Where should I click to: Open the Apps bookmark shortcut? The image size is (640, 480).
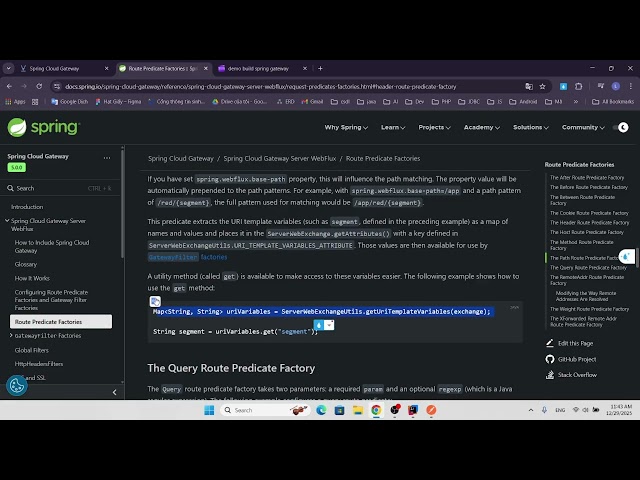click(x=15, y=101)
